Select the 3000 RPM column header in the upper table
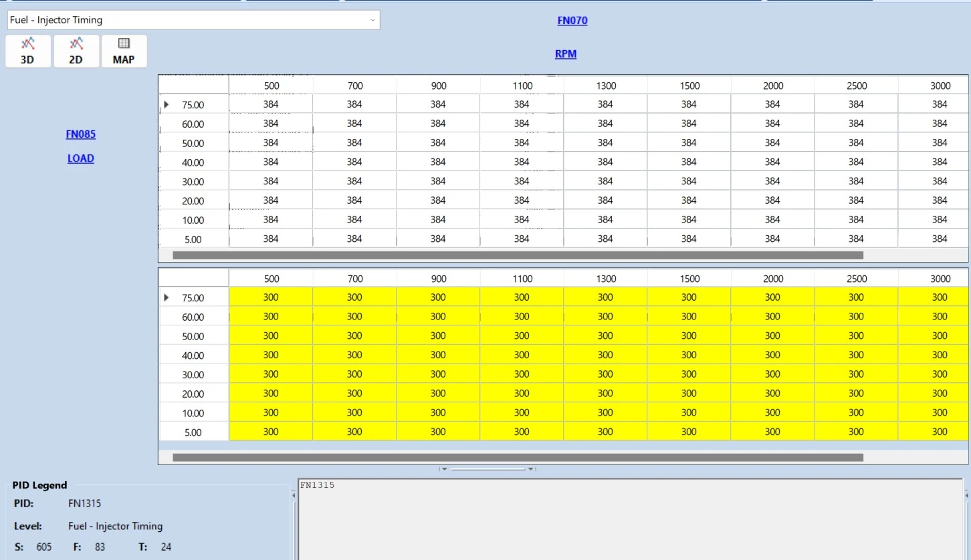This screenshot has width=971, height=560. click(934, 86)
